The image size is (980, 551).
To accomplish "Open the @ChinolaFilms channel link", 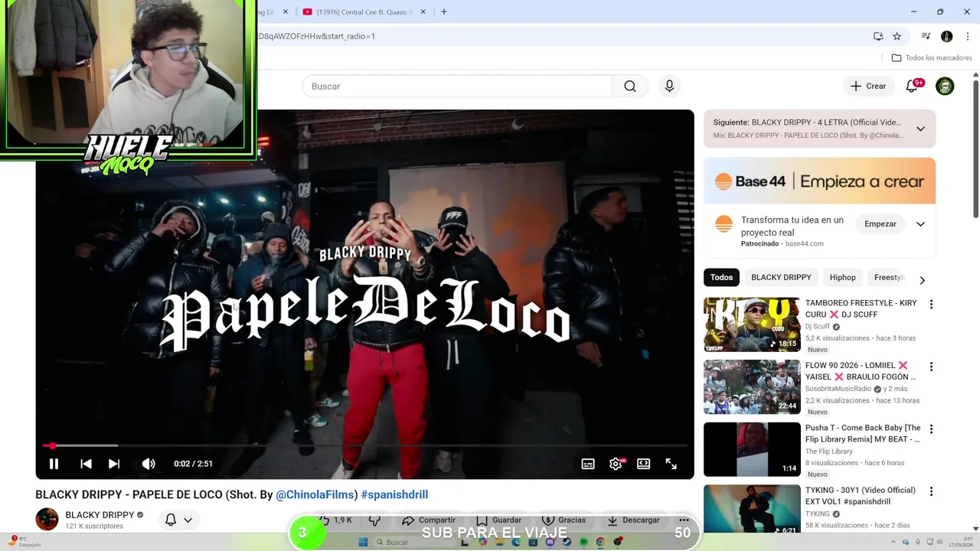I will (x=315, y=495).
